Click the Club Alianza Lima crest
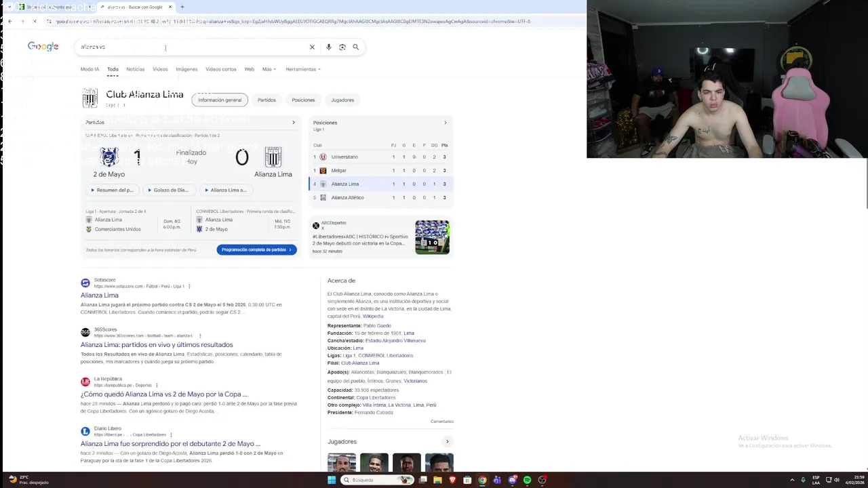The image size is (868, 488). coord(90,98)
